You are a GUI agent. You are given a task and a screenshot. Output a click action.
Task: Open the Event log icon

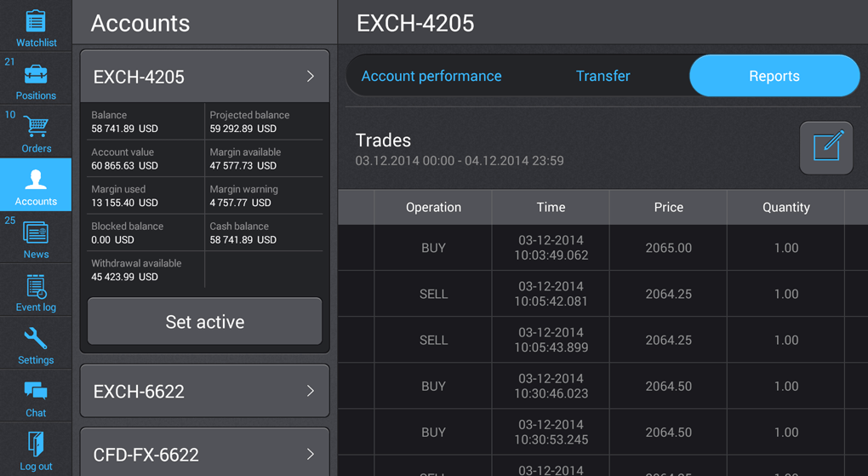point(36,286)
